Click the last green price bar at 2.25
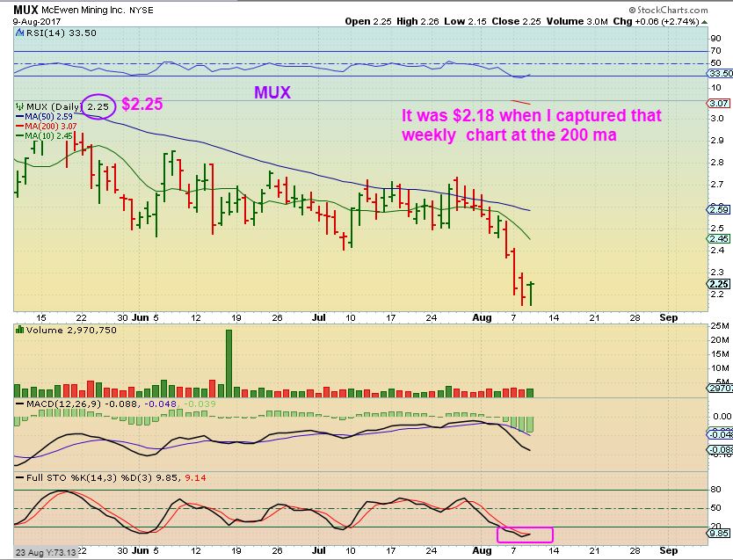This screenshot has height=560, width=733. (531, 294)
